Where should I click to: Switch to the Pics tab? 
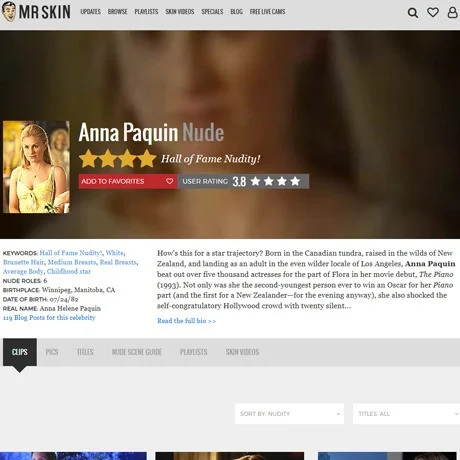(x=52, y=352)
